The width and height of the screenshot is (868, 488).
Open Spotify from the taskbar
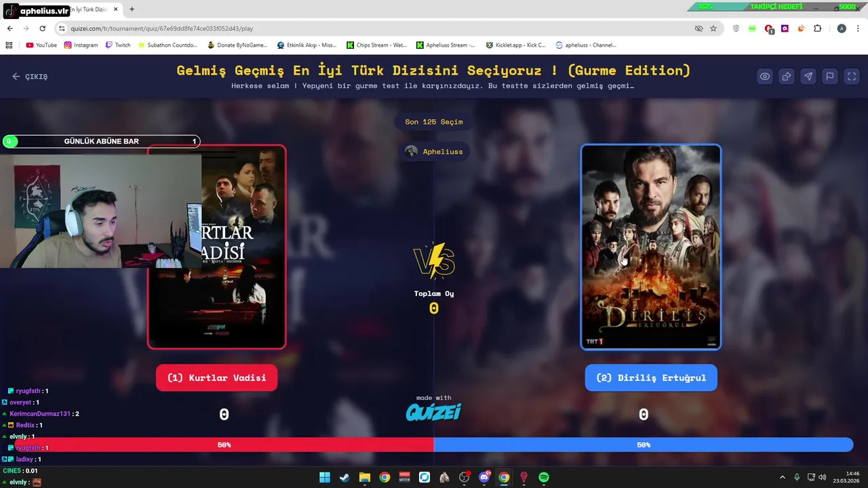544,477
